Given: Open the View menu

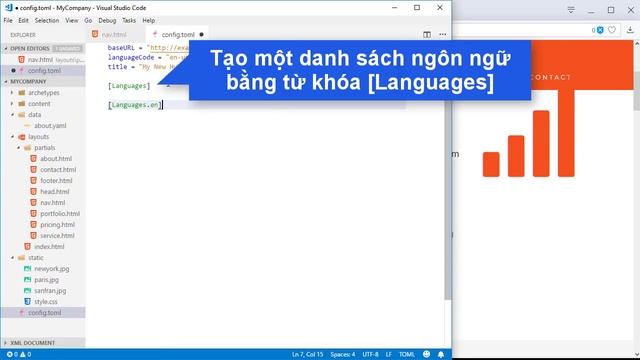Looking at the screenshot, I should [72, 20].
